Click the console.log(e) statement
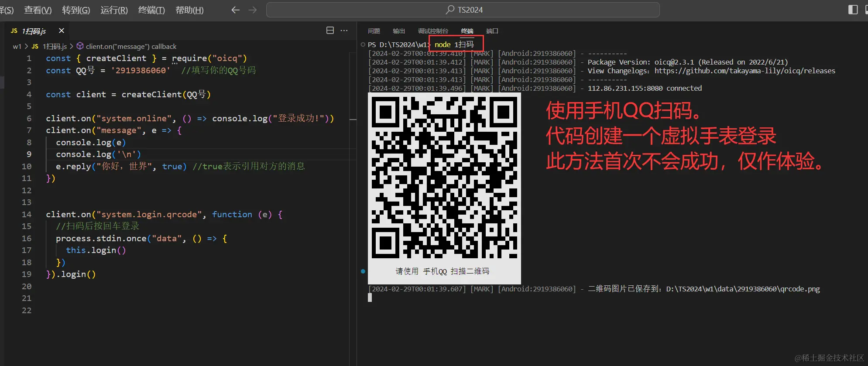Image resolution: width=868 pixels, height=366 pixels. coord(91,142)
